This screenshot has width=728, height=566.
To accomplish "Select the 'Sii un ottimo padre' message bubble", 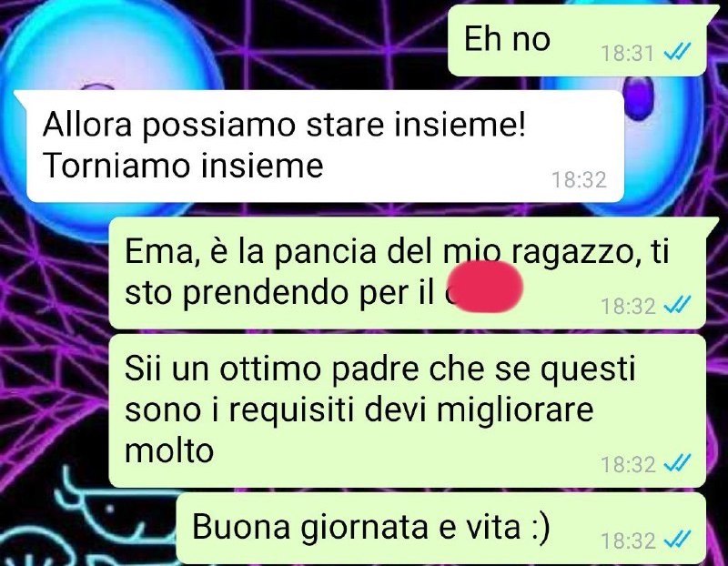I will point(407,410).
